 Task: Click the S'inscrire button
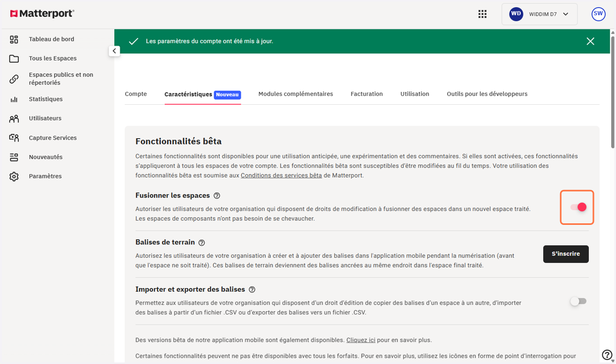coord(566,254)
